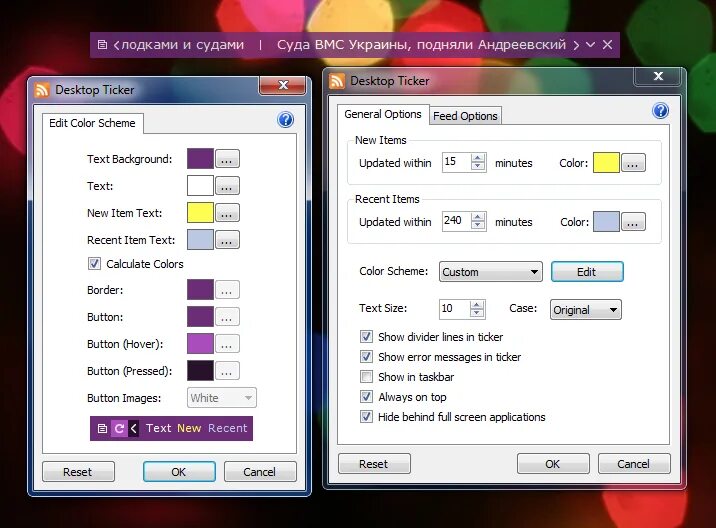Toggle Calculate Colors checkbox

coord(94,264)
